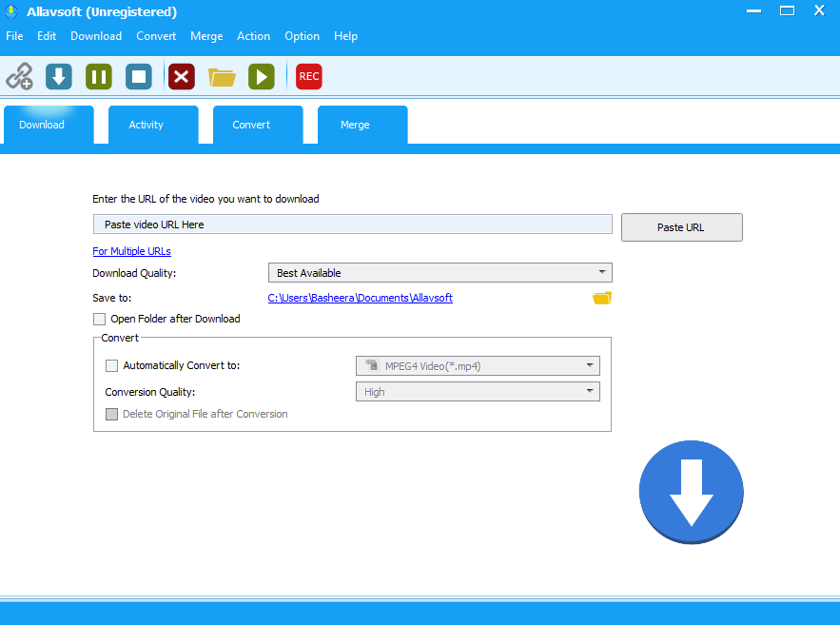Expand the Download Quality Best Available dropdown

click(x=440, y=273)
